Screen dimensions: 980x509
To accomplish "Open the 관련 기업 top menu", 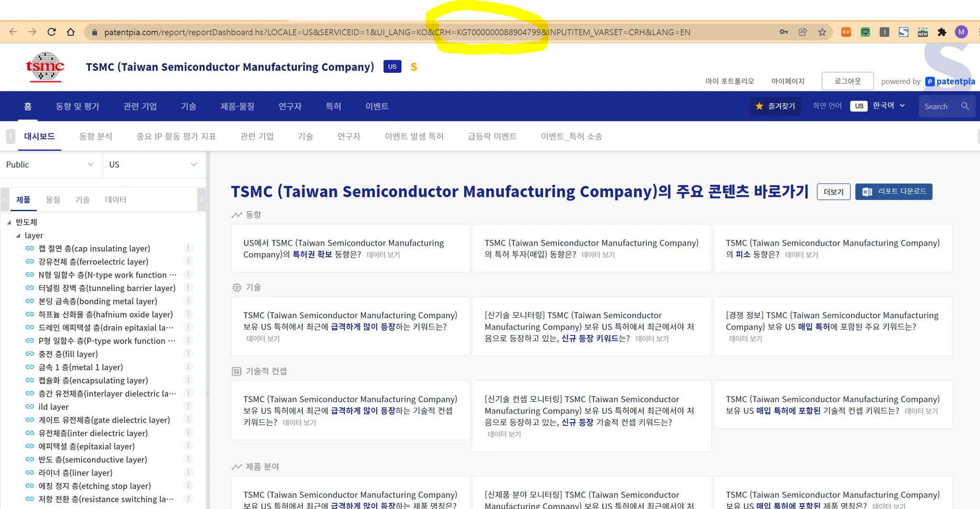I will click(x=140, y=106).
